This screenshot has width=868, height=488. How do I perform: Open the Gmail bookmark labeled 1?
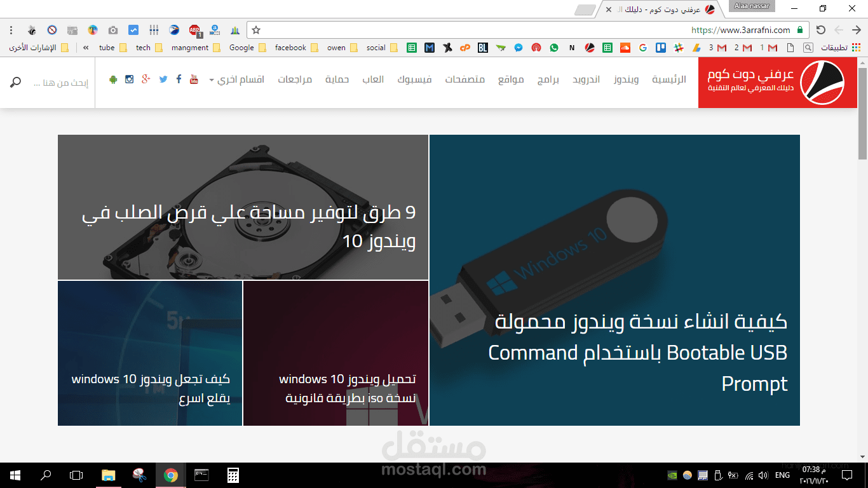point(769,48)
